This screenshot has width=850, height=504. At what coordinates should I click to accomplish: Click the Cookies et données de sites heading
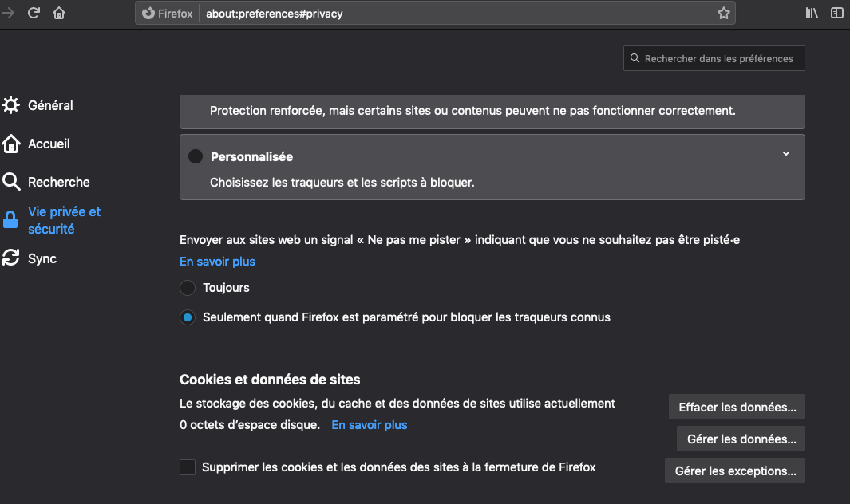pos(270,380)
